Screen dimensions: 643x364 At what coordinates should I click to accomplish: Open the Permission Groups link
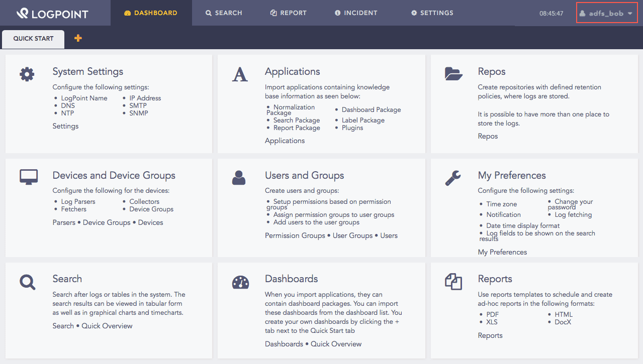295,235
